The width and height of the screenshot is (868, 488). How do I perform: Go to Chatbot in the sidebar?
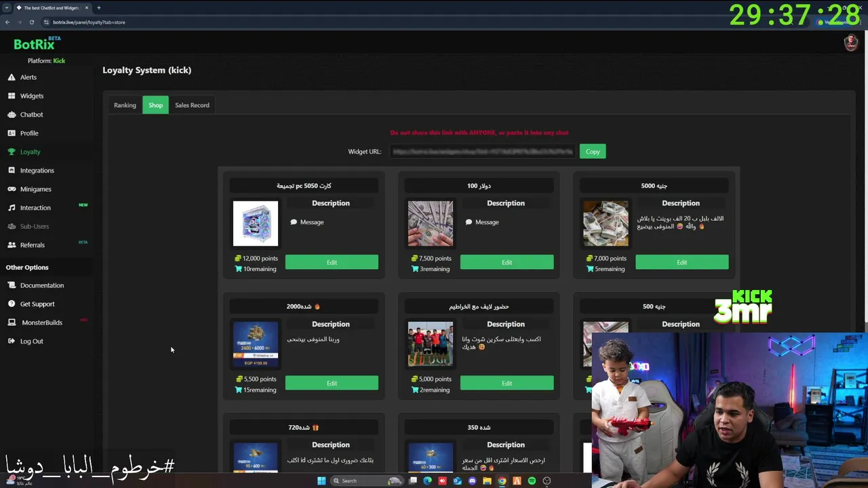tap(31, 115)
